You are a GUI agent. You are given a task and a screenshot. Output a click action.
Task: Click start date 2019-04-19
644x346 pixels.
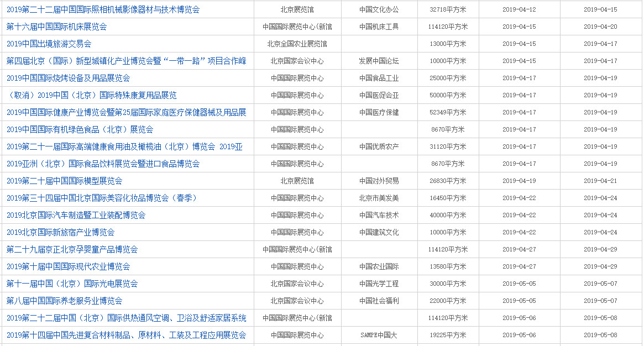519,181
